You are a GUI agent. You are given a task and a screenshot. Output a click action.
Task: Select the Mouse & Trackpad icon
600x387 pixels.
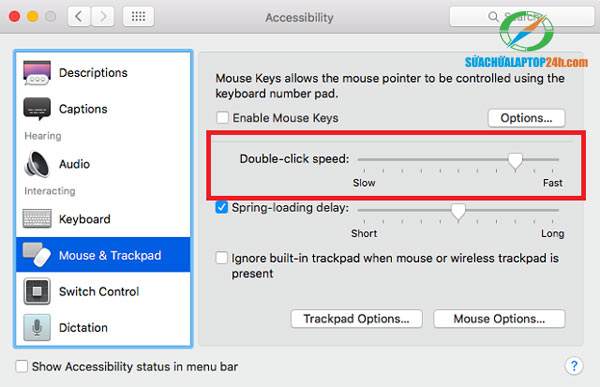click(x=37, y=255)
